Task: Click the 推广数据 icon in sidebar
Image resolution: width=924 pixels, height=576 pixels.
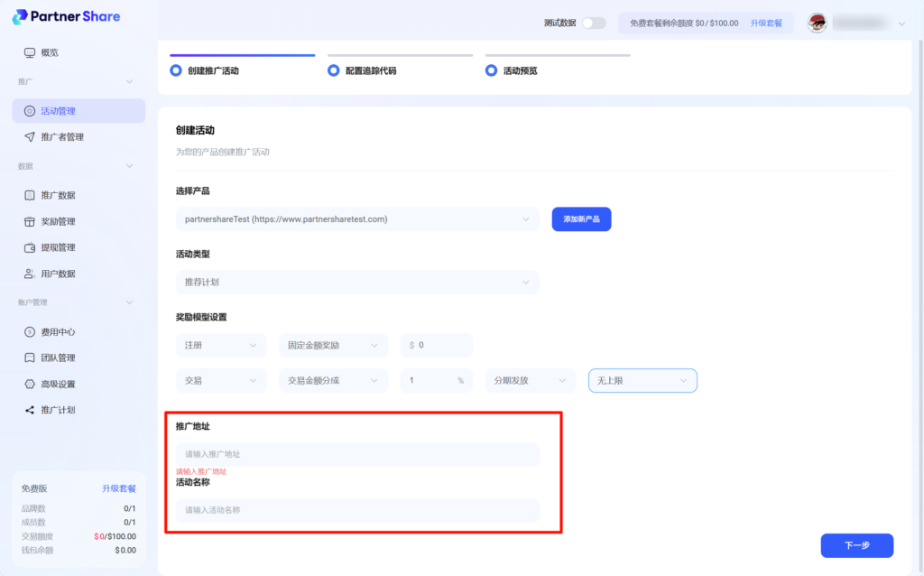Action: click(x=30, y=195)
